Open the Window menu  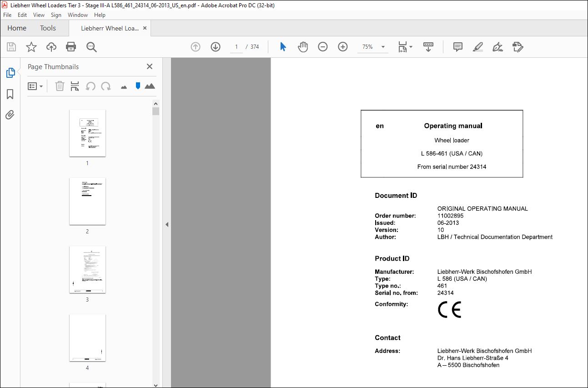tap(78, 15)
